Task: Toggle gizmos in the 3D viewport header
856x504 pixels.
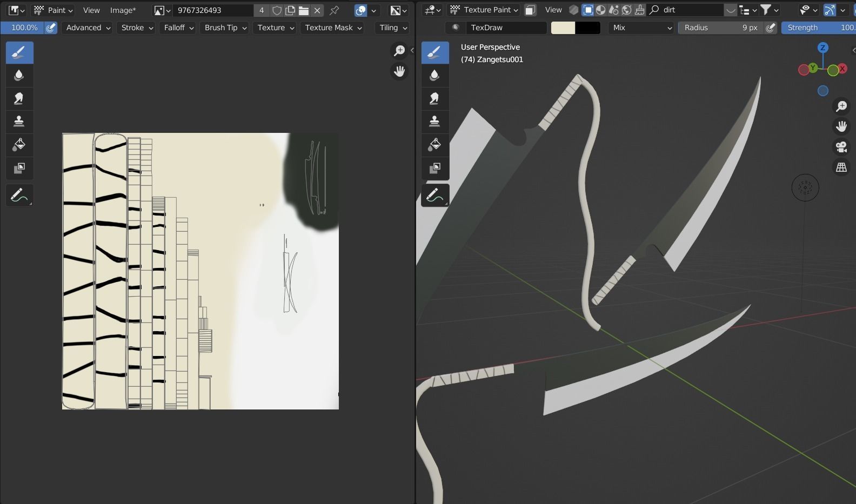Action: coord(830,10)
